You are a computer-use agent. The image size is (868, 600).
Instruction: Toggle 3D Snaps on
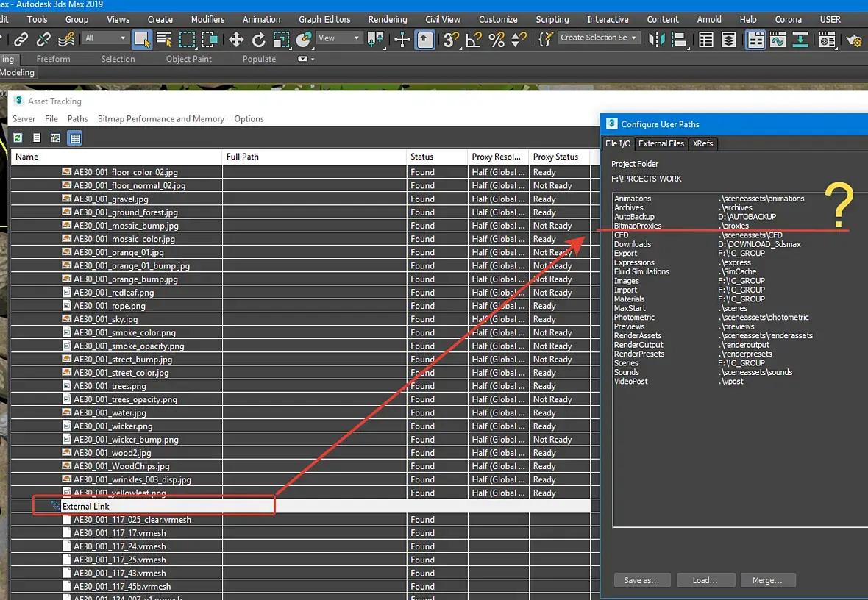[x=451, y=39]
